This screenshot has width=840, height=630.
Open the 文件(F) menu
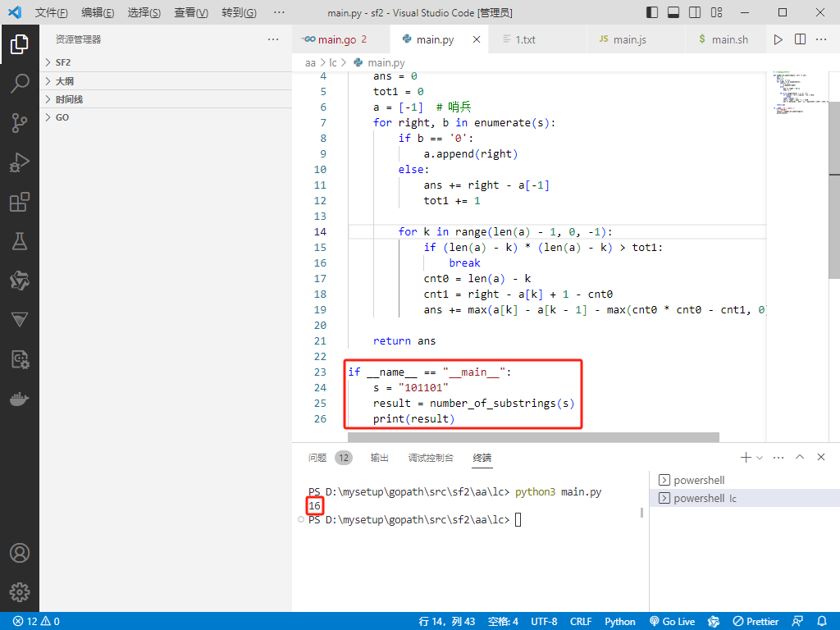[x=52, y=12]
